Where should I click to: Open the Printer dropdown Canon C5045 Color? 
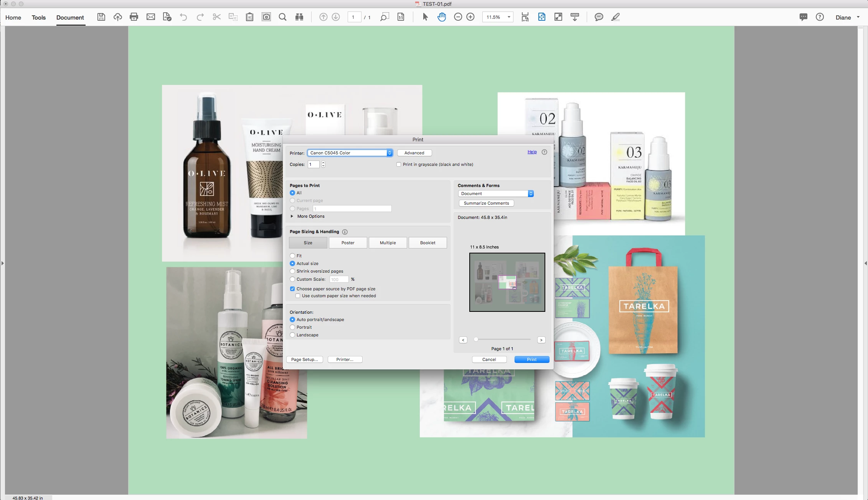point(350,153)
